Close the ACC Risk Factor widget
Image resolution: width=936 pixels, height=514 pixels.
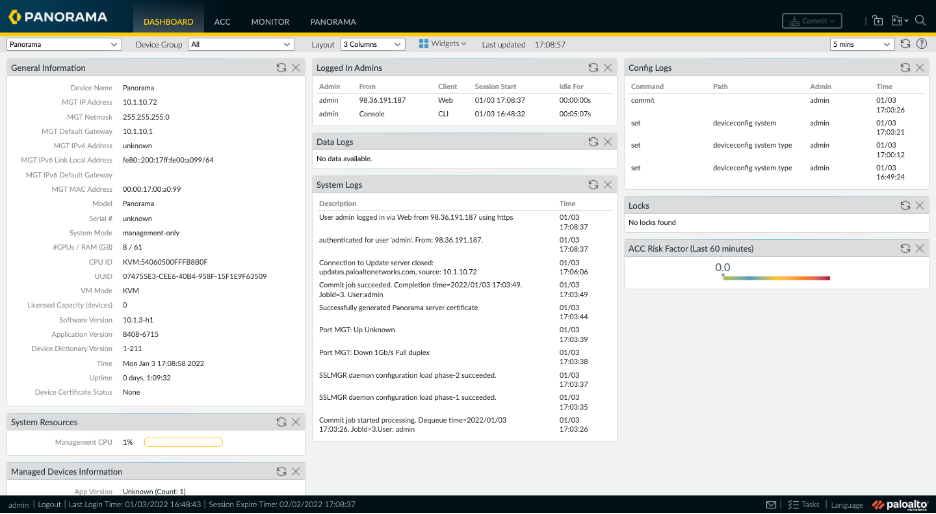920,248
